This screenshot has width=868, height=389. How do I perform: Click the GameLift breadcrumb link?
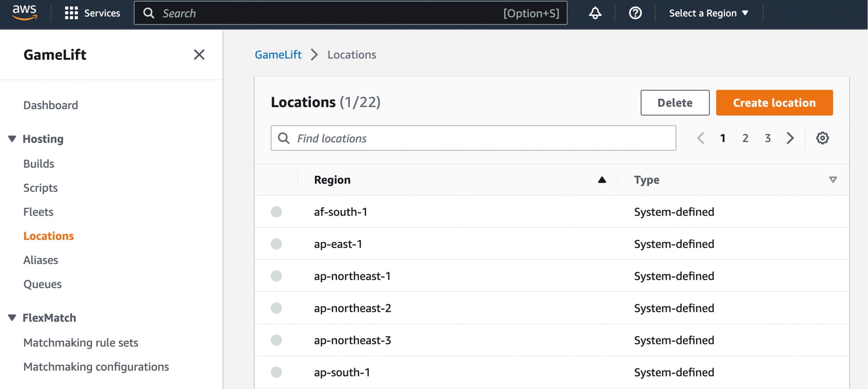[278, 55]
